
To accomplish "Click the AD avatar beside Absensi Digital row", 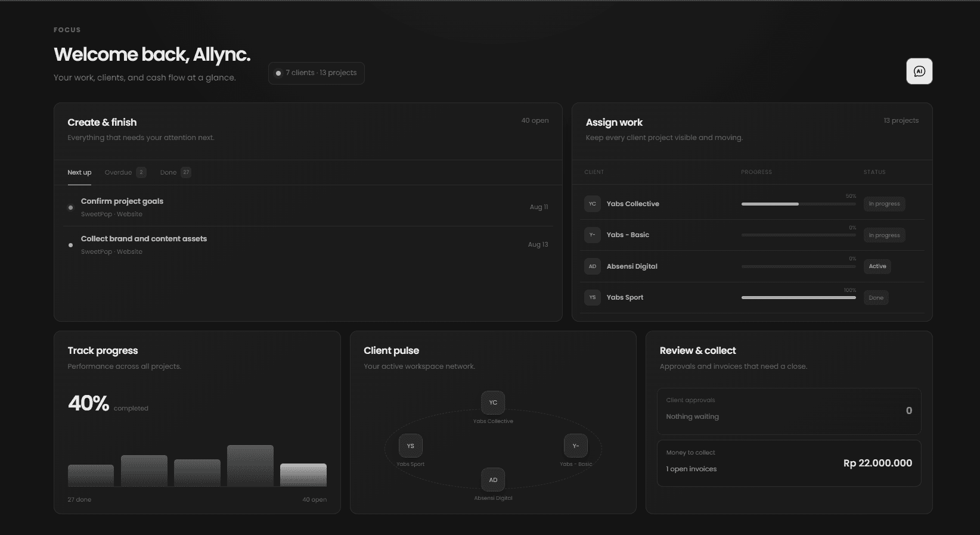I will tap(593, 266).
